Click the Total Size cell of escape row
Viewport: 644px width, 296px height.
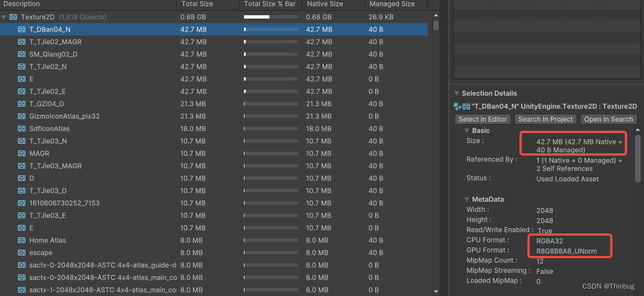pos(192,253)
